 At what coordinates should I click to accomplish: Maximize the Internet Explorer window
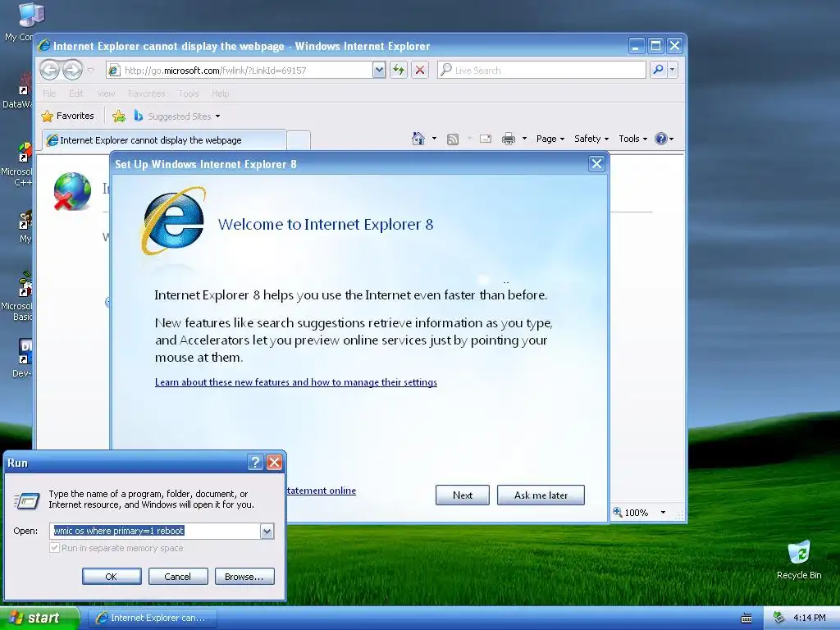pos(655,46)
